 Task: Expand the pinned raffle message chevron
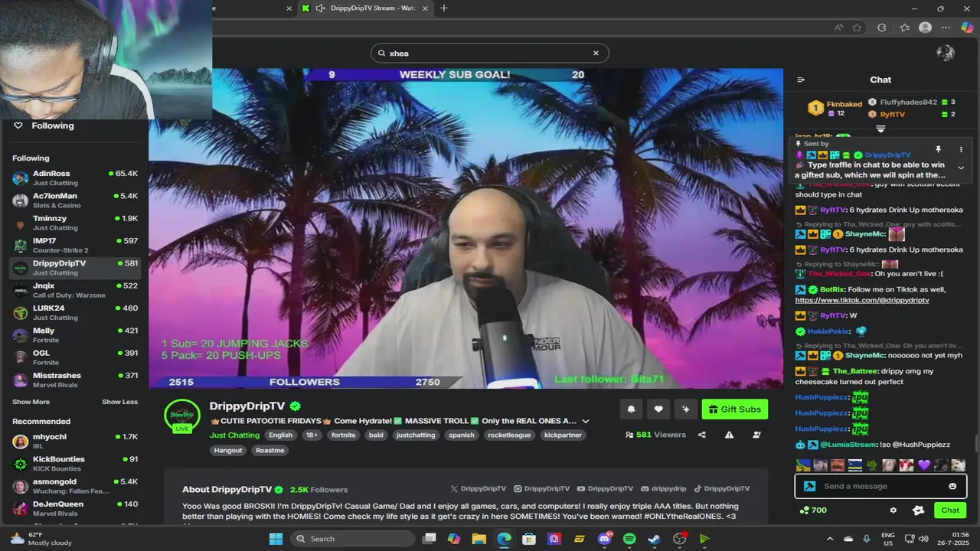961,168
